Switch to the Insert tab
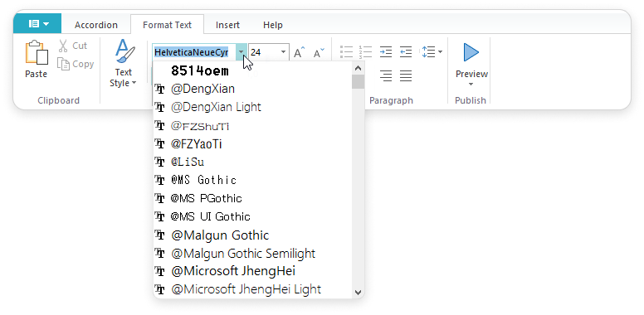This screenshot has height=315, width=644. (x=227, y=25)
